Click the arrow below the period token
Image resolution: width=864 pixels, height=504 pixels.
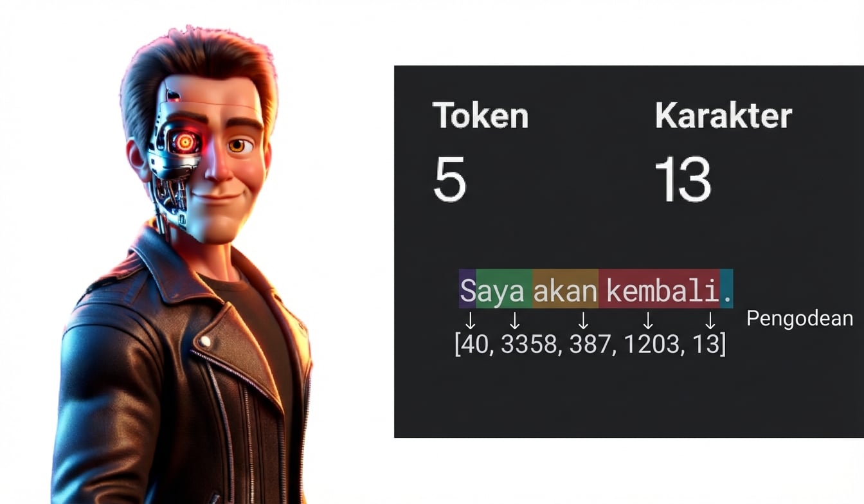coord(710,320)
